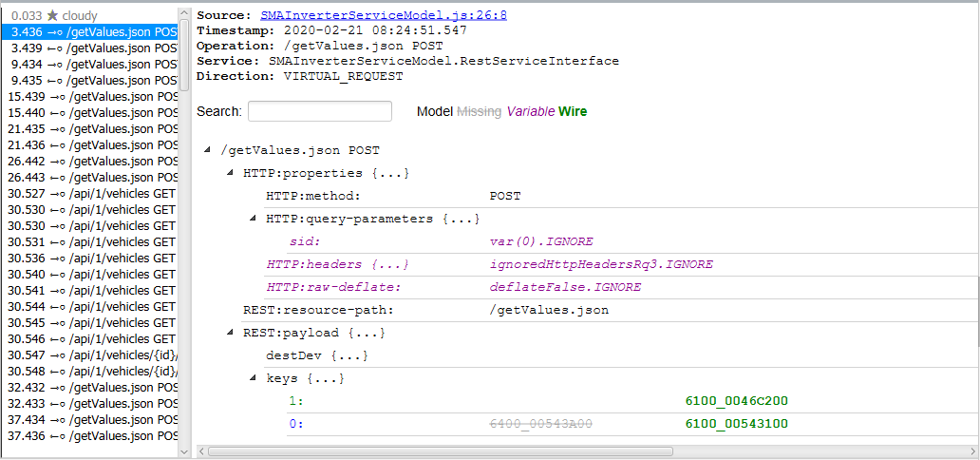This screenshot has height=460, width=980.
Task: Click the event list scroll-down arrow
Action: click(184, 451)
